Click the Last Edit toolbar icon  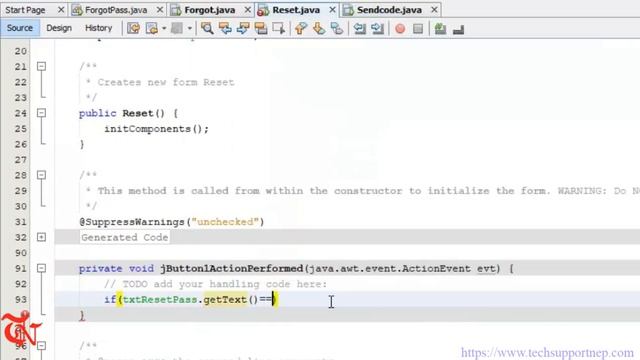click(133, 28)
